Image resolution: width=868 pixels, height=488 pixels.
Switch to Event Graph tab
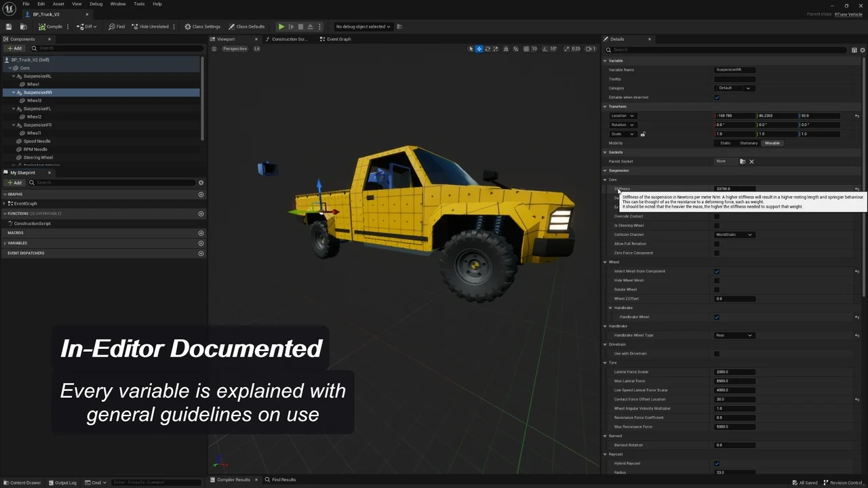point(338,39)
